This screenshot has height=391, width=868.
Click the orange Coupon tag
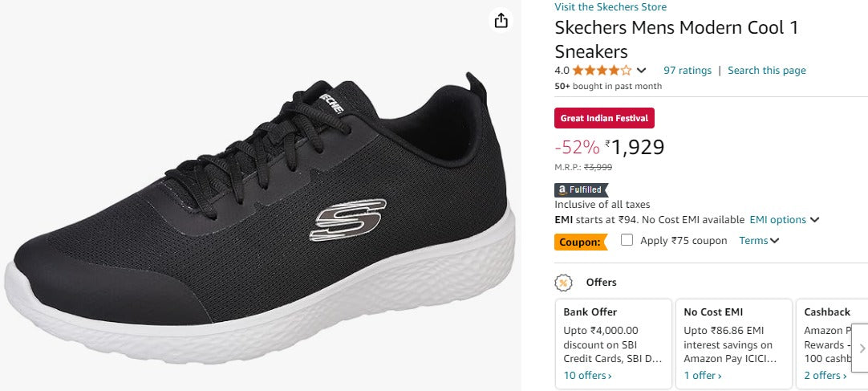coord(580,241)
